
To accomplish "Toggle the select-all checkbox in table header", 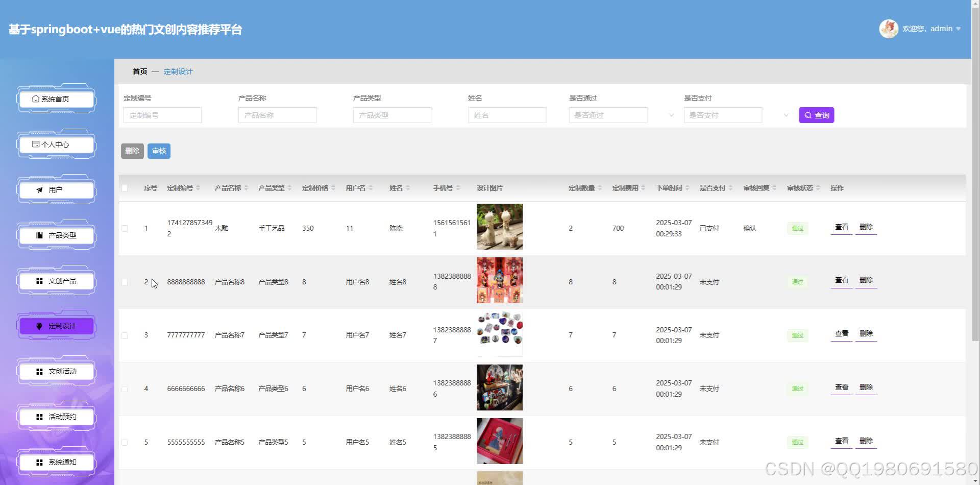I will (x=124, y=188).
